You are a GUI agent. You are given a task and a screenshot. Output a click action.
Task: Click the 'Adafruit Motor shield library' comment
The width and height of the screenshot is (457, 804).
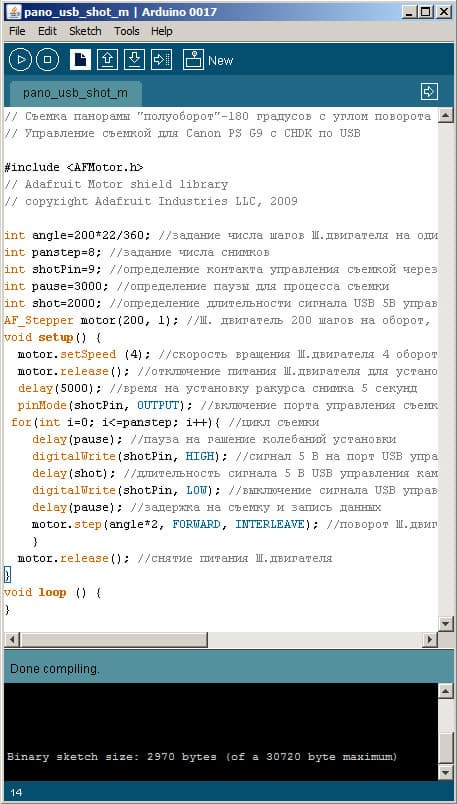click(116, 184)
